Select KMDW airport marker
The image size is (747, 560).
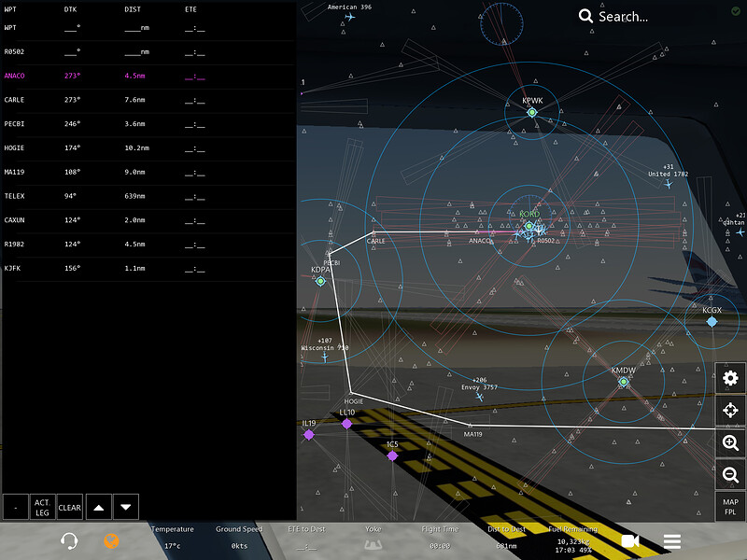coord(623,382)
